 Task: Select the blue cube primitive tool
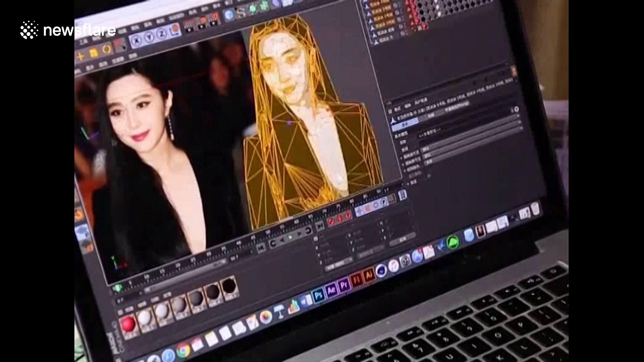pos(229,15)
